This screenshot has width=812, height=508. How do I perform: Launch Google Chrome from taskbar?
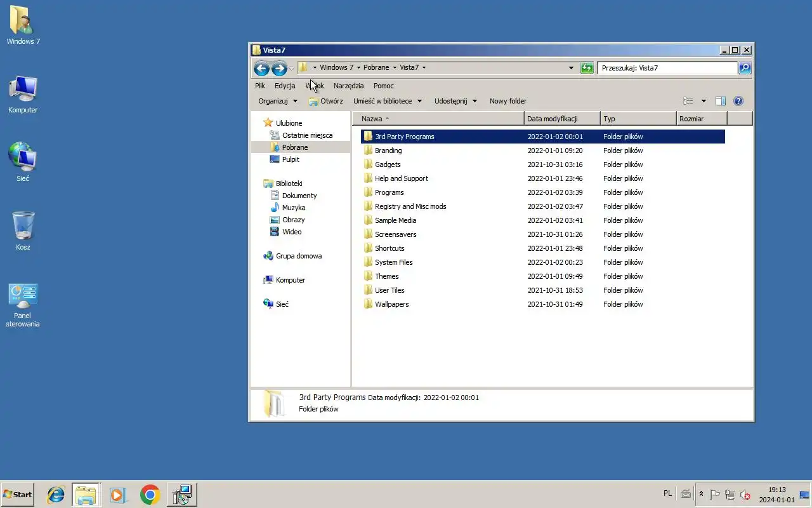tap(150, 495)
